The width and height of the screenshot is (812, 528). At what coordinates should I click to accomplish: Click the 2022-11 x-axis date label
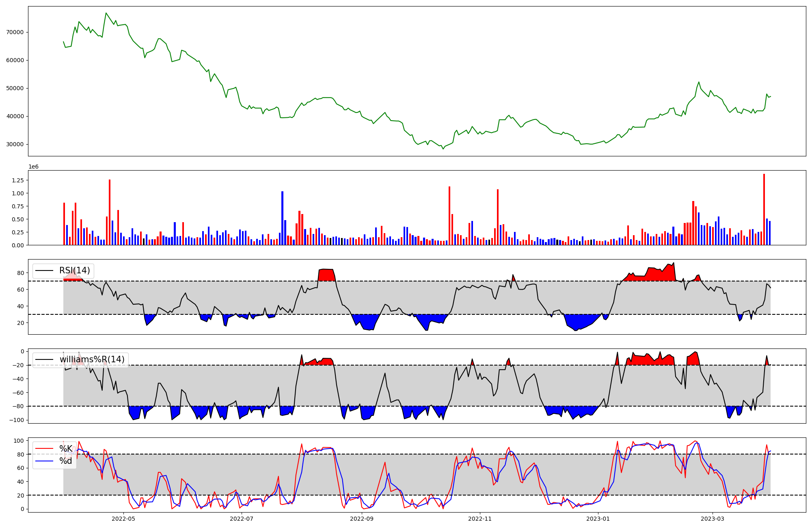[480, 518]
